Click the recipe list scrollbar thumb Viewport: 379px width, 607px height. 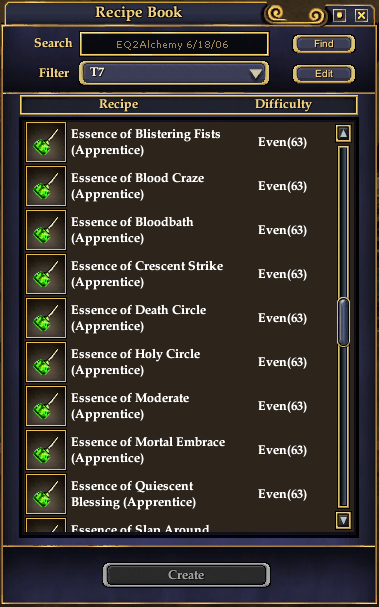343,322
